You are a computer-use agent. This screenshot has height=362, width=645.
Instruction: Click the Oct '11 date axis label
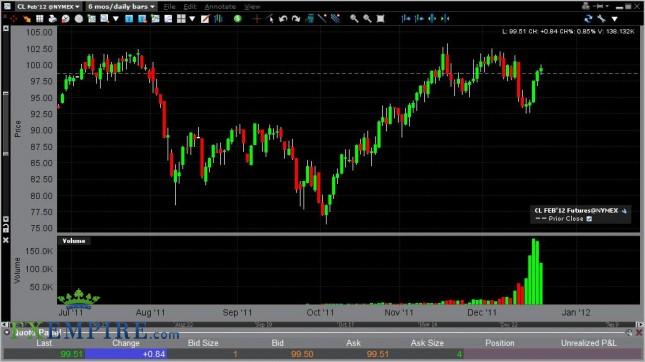pos(320,312)
